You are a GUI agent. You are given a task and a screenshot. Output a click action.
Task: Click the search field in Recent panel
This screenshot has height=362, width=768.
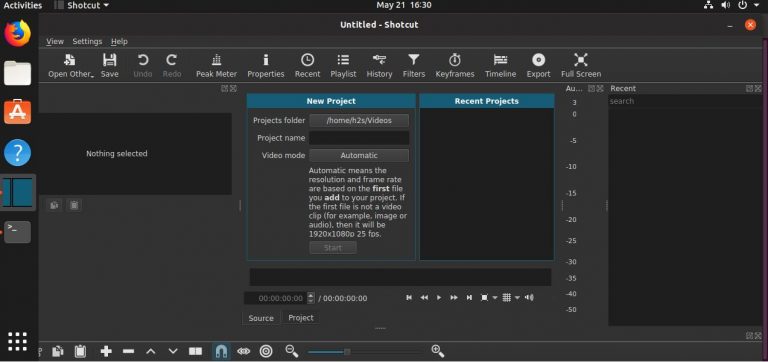click(685, 101)
